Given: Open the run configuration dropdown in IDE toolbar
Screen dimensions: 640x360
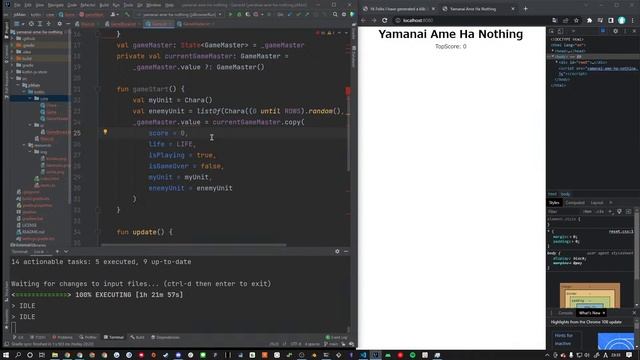Looking at the screenshot, I should click(220, 14).
